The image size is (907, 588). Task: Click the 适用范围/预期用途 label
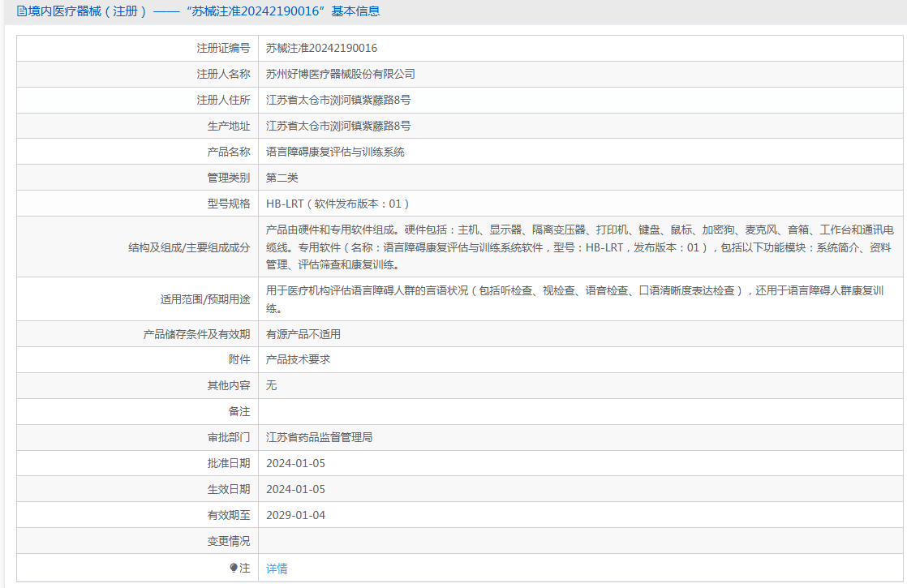(205, 299)
